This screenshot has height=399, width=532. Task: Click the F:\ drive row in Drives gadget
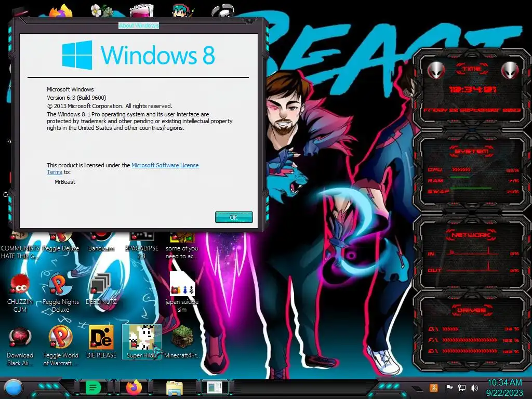[473, 340]
